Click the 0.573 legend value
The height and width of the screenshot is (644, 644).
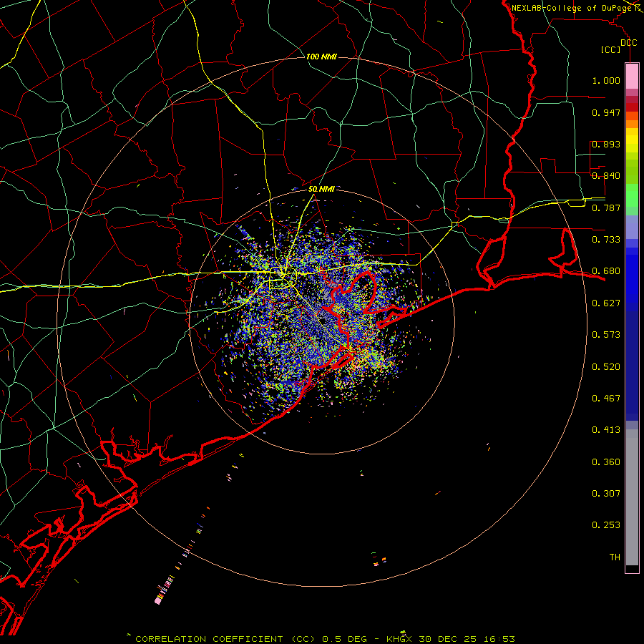coord(606,335)
